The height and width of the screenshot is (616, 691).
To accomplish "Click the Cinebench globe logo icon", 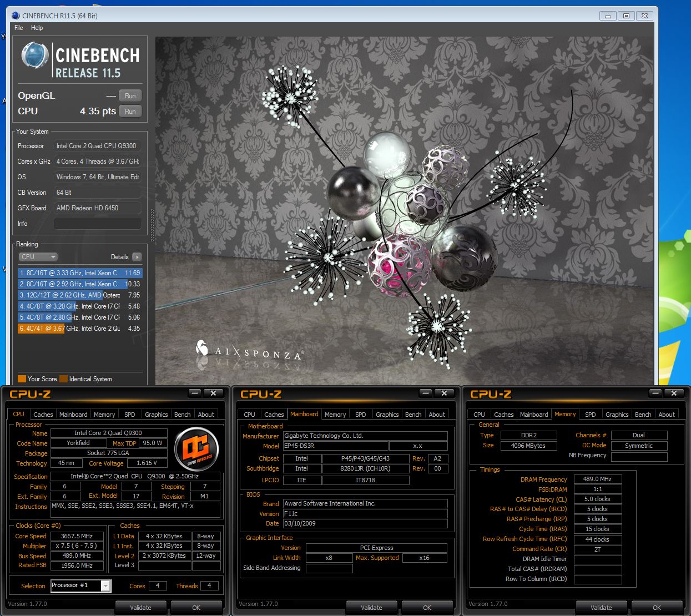I will (x=35, y=56).
